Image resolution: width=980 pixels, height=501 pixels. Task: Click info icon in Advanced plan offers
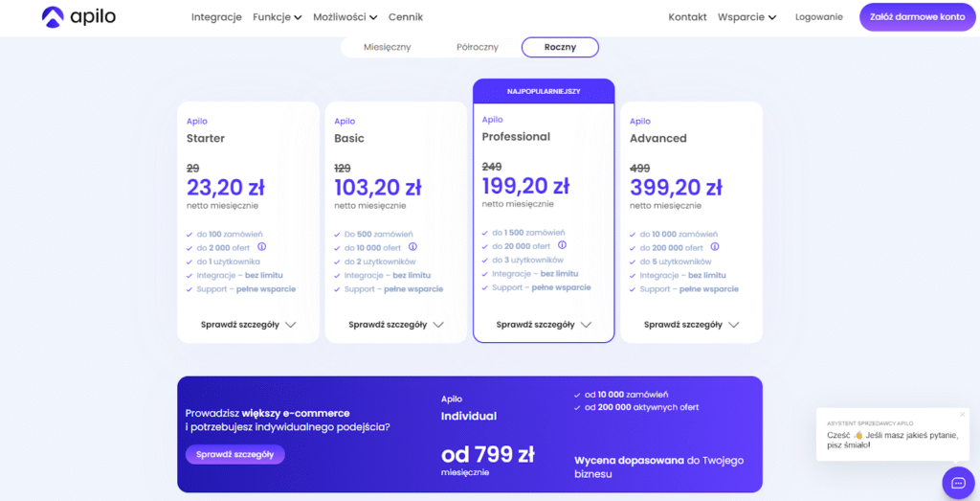pyautogui.click(x=714, y=246)
